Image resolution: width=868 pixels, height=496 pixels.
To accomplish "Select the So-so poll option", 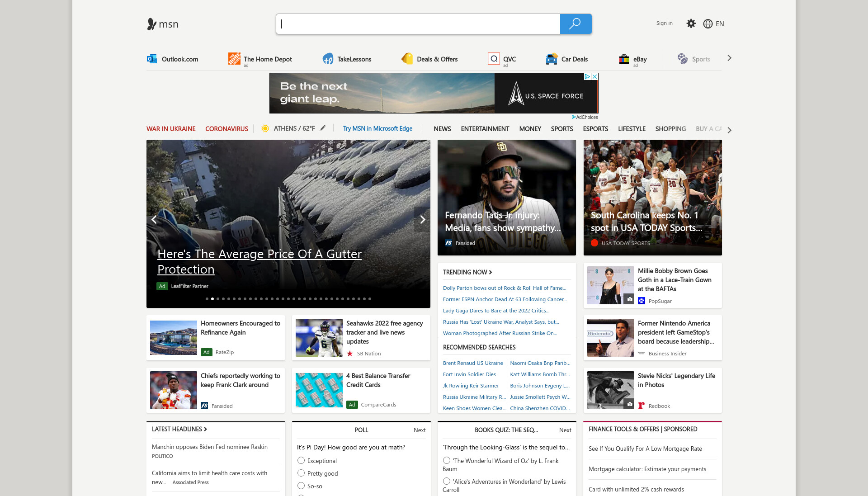I will pos(301,486).
